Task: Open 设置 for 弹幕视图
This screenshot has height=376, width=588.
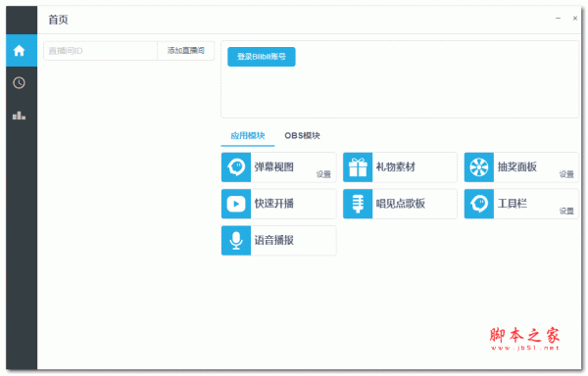Action: [x=323, y=174]
